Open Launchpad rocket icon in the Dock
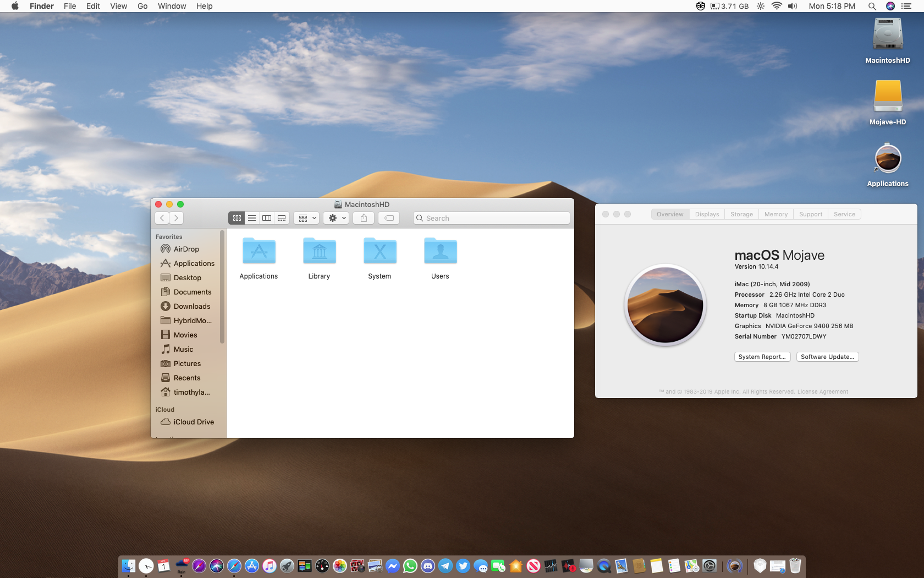 (287, 566)
